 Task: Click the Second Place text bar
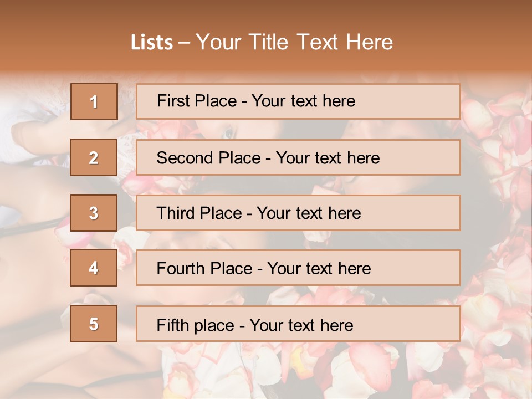[x=298, y=157]
